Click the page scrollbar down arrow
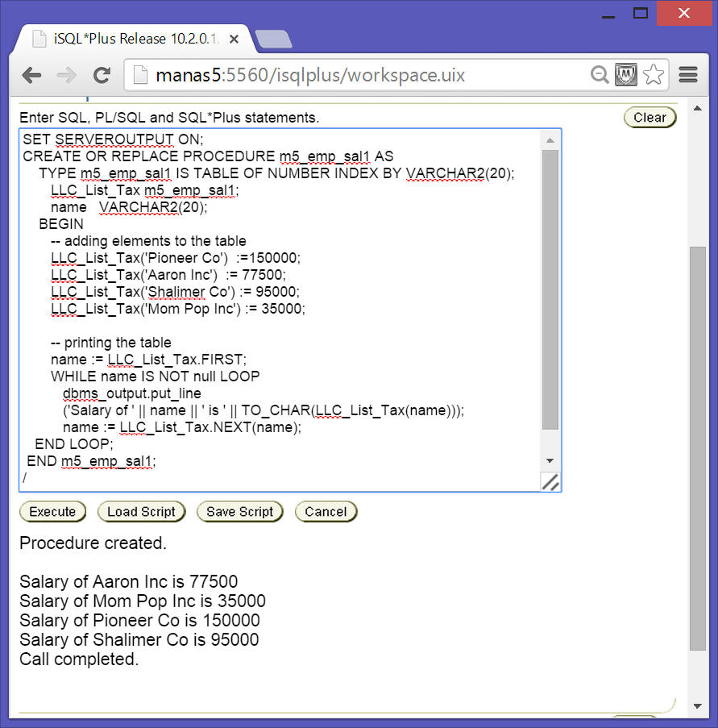 click(x=697, y=706)
